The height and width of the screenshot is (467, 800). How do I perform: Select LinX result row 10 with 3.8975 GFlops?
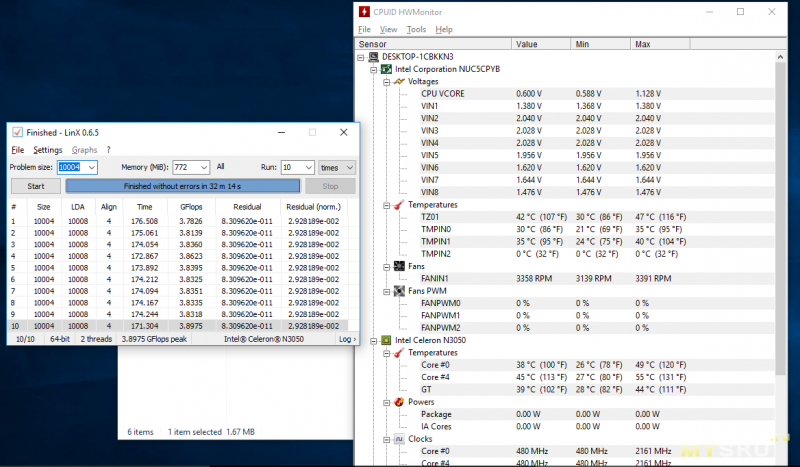[x=179, y=326]
